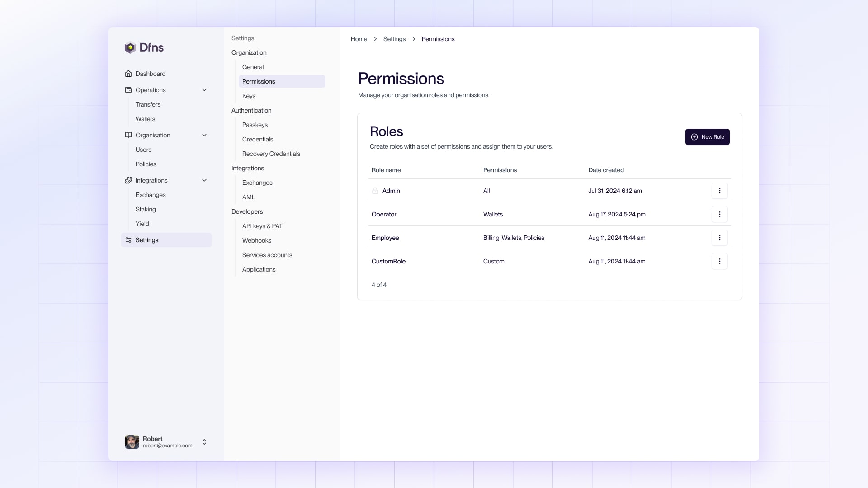Collapse the Organisation section chevron
The height and width of the screenshot is (488, 868).
(x=204, y=135)
